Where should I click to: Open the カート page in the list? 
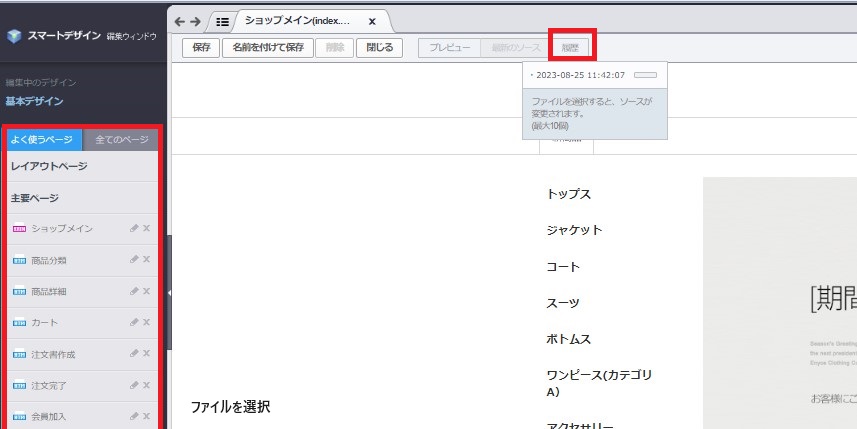click(44, 323)
